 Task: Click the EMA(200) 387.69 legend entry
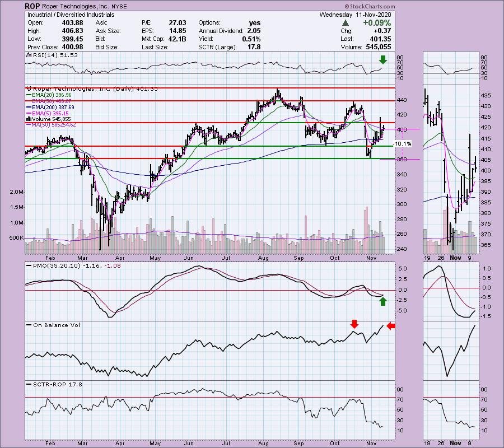(x=50, y=108)
